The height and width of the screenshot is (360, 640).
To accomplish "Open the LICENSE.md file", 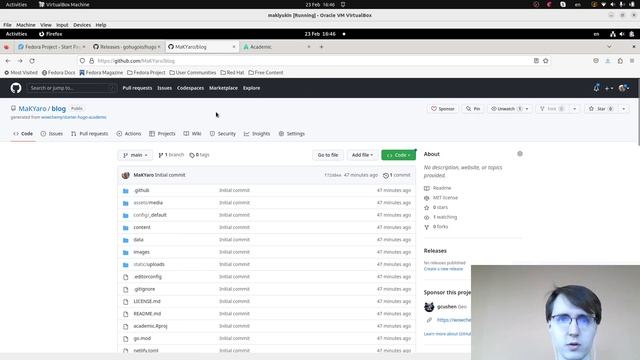I will (147, 301).
